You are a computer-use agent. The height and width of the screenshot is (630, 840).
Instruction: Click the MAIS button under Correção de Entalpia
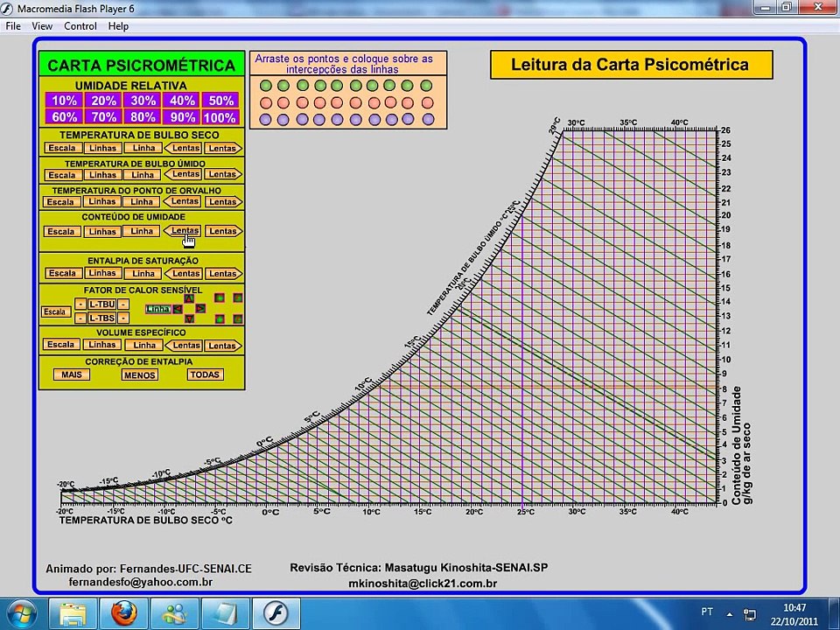[72, 374]
